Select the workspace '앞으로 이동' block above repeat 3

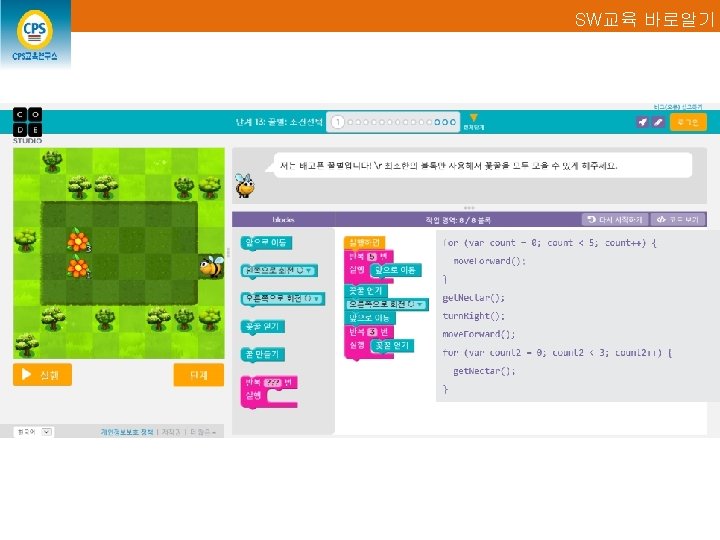pyautogui.click(x=369, y=318)
